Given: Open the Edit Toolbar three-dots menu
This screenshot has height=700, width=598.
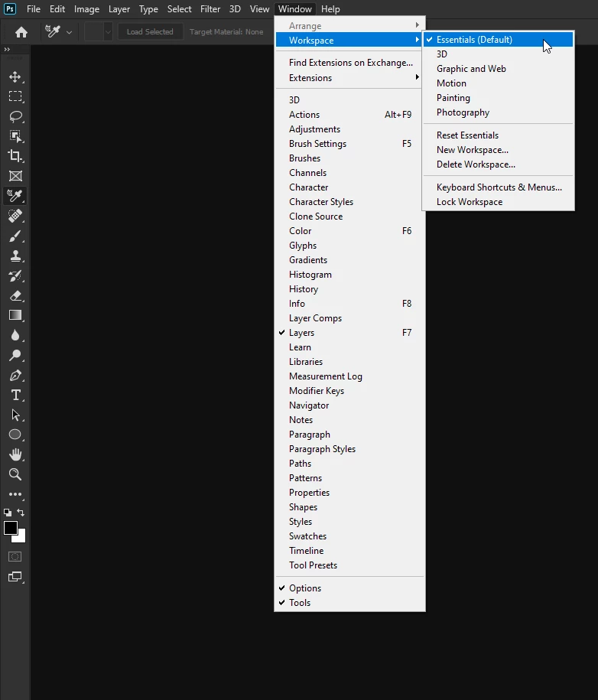Looking at the screenshot, I should [15, 494].
